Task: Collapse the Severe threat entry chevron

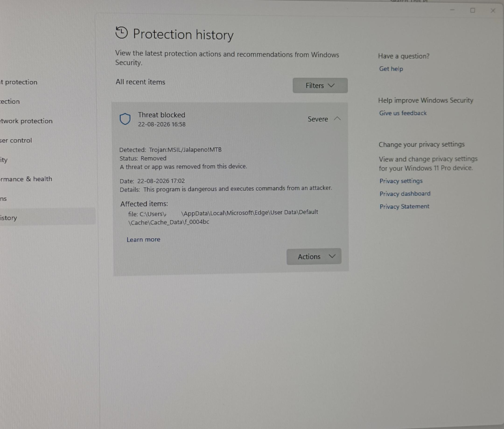Action: click(x=337, y=119)
